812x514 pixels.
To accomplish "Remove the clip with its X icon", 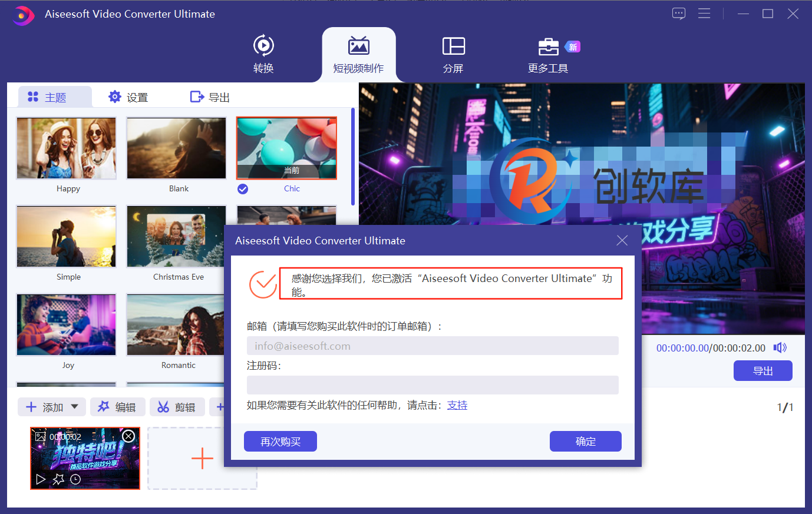I will pos(128,436).
